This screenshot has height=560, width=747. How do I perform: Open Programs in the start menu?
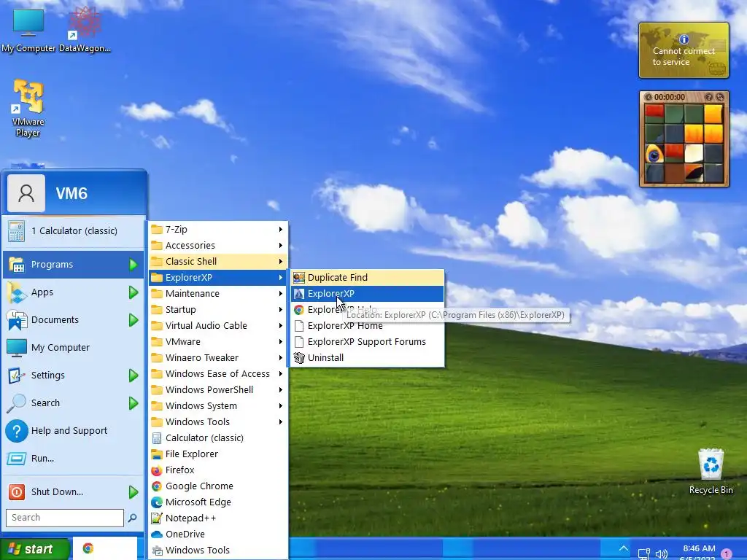(x=74, y=264)
